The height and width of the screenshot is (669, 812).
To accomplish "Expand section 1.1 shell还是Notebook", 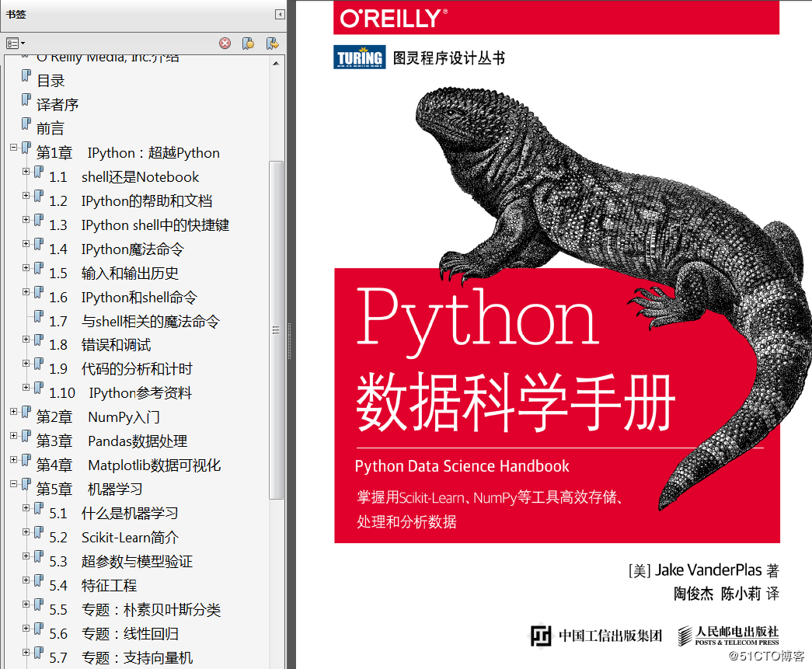I will (26, 172).
